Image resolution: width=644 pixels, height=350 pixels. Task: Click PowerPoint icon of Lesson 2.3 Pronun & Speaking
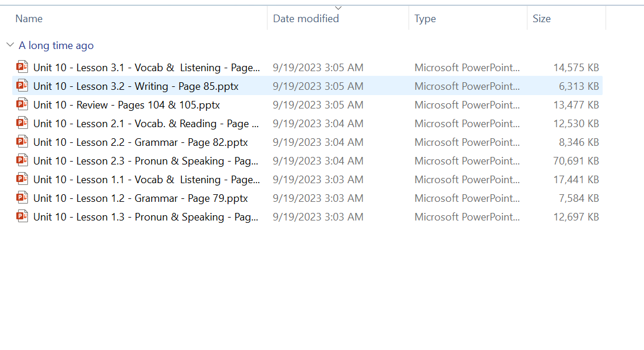click(x=22, y=160)
